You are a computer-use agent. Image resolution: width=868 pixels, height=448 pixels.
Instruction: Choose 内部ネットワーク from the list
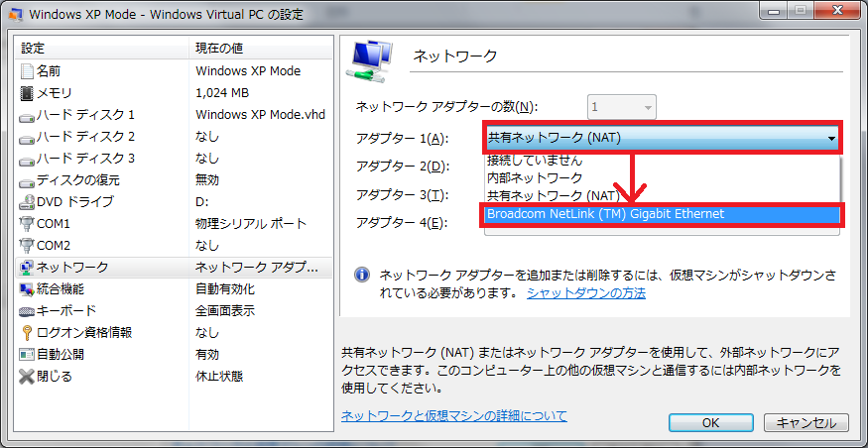tap(535, 178)
